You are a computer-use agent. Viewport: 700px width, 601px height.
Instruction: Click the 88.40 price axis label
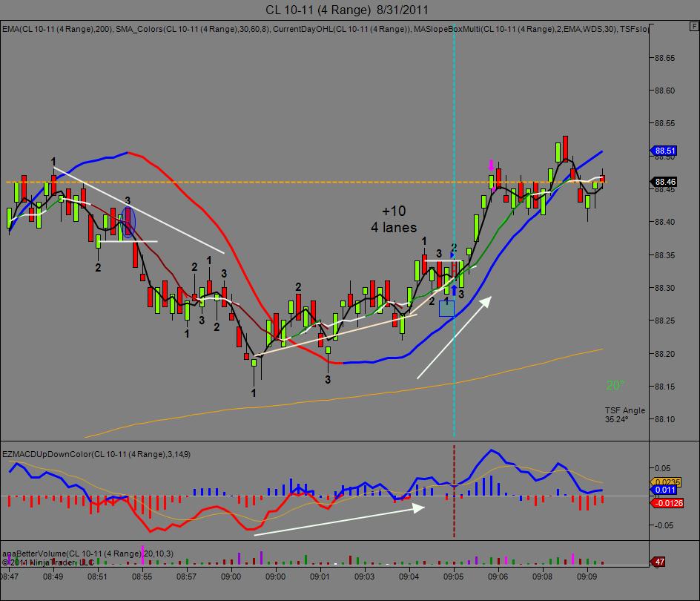tap(664, 222)
